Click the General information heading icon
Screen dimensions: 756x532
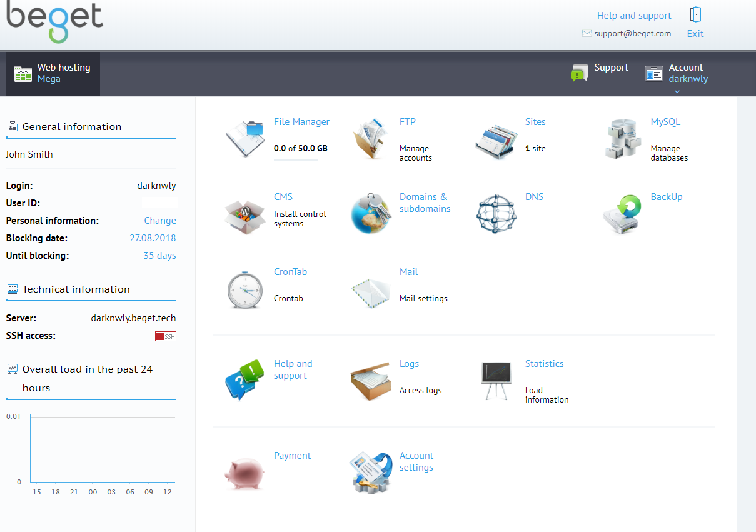tap(12, 126)
